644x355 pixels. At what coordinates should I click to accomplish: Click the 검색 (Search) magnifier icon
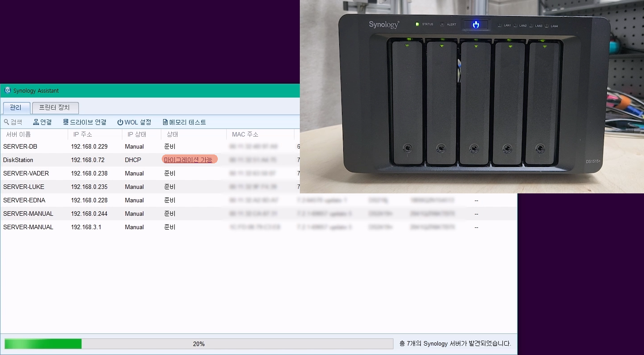pyautogui.click(x=7, y=122)
